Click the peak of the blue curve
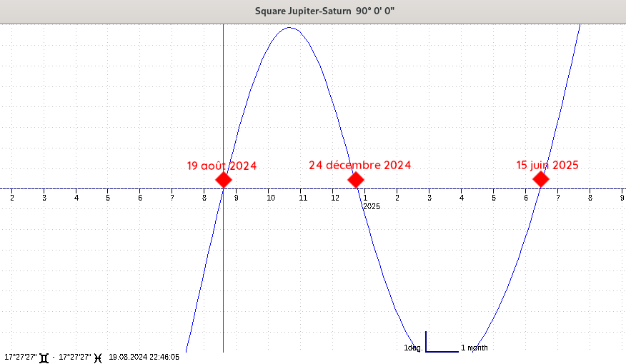Viewport: 626px width, 364px height. [x=289, y=28]
